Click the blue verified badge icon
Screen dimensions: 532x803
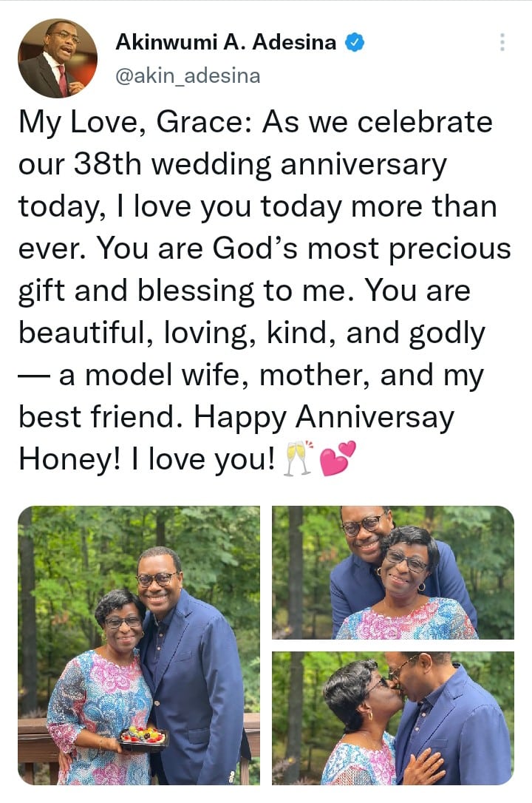(x=355, y=42)
